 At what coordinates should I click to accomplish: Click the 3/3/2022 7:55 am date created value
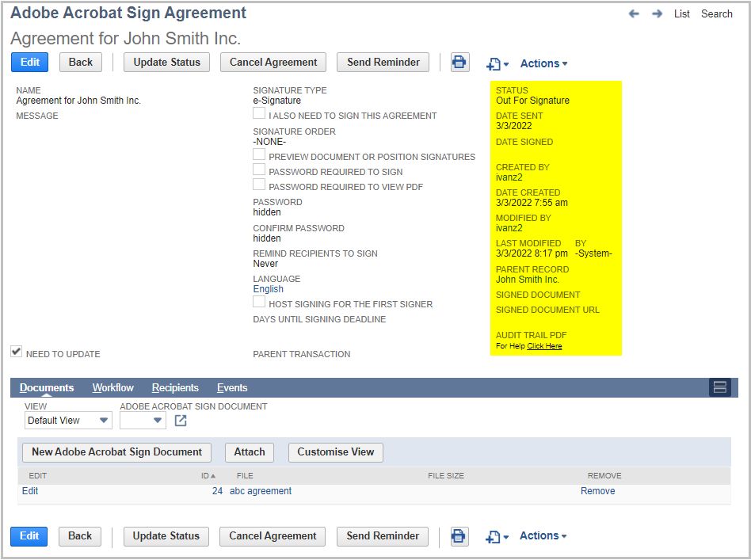click(x=532, y=203)
